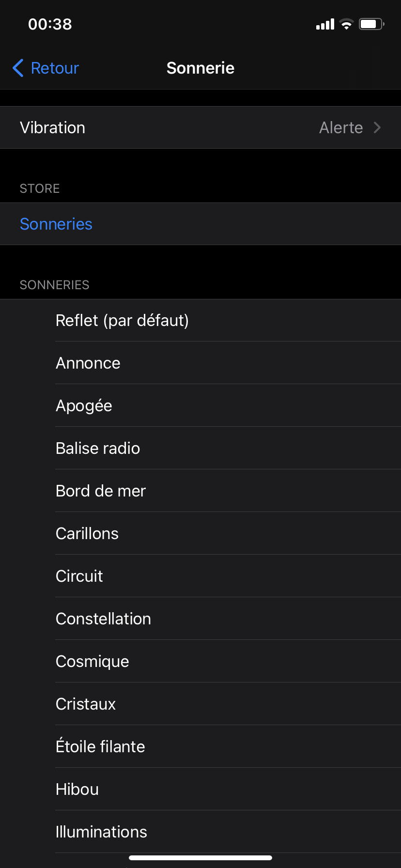
Task: Select the Étoile filante ringtone
Action: click(100, 747)
